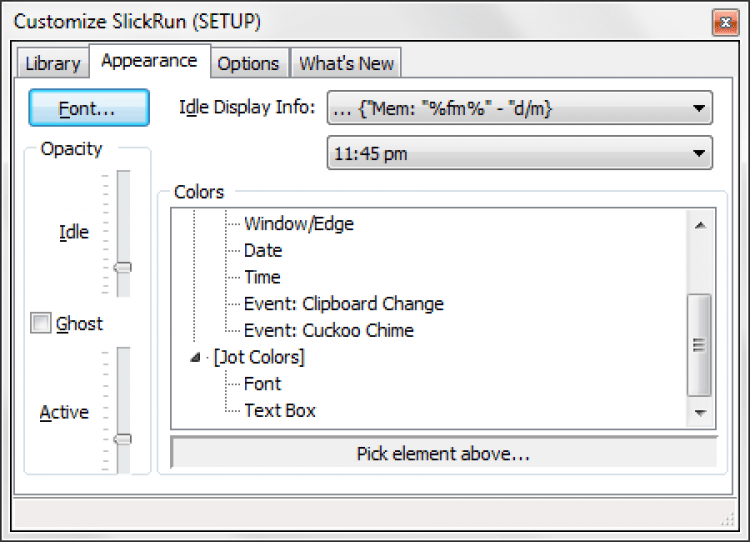The image size is (750, 542).
Task: Open the Idle Display Info dropdown
Action: (x=519, y=108)
